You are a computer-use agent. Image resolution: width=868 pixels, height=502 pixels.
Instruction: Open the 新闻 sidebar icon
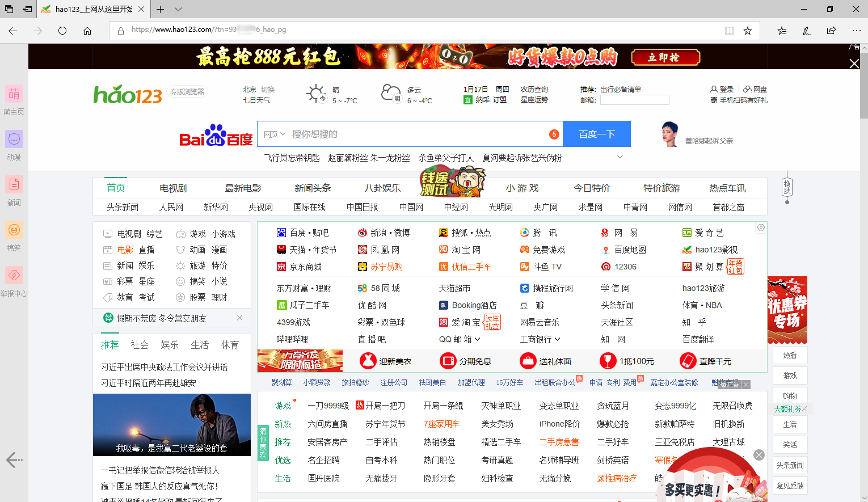tap(14, 184)
